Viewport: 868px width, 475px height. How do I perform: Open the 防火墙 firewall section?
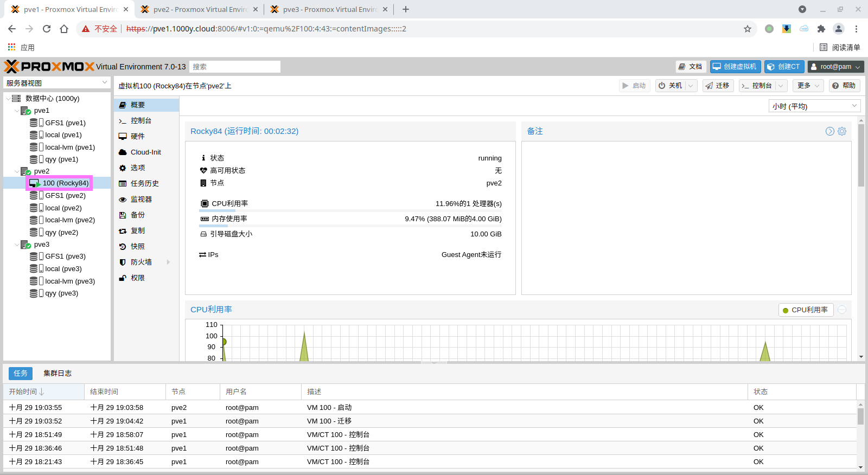tap(141, 262)
